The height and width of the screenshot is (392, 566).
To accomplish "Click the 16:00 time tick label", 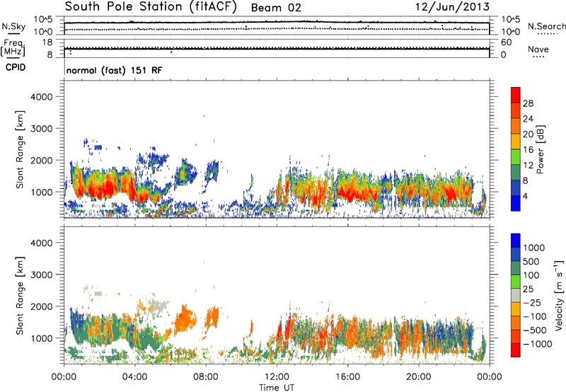I will pyautogui.click(x=347, y=377).
